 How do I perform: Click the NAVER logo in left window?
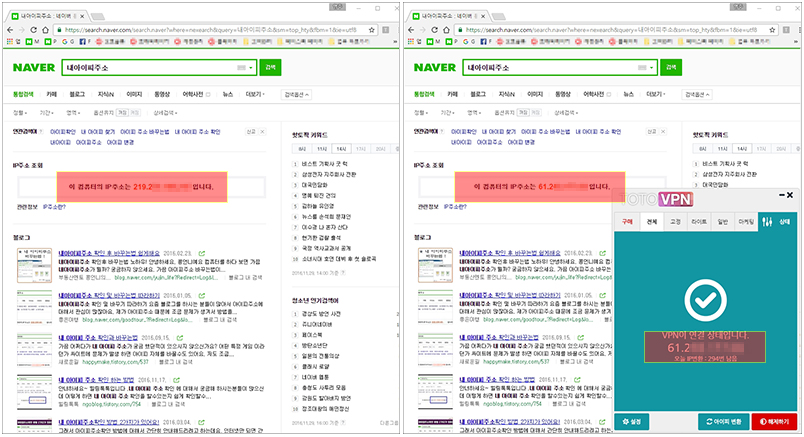point(34,68)
